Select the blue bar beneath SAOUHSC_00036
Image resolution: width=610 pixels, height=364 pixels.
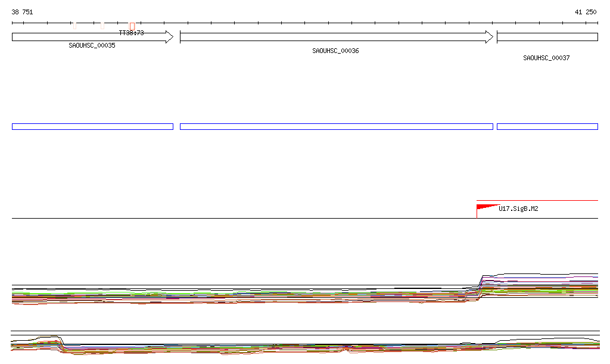pyautogui.click(x=337, y=126)
